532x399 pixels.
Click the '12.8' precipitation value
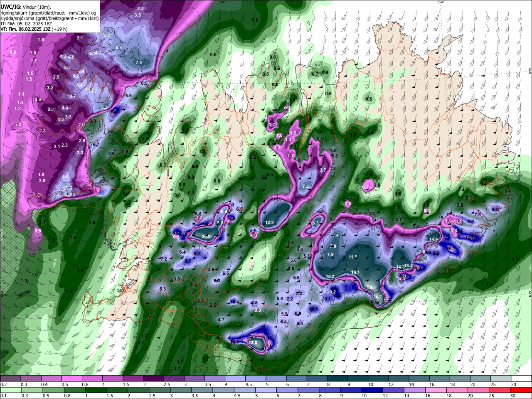point(269,223)
